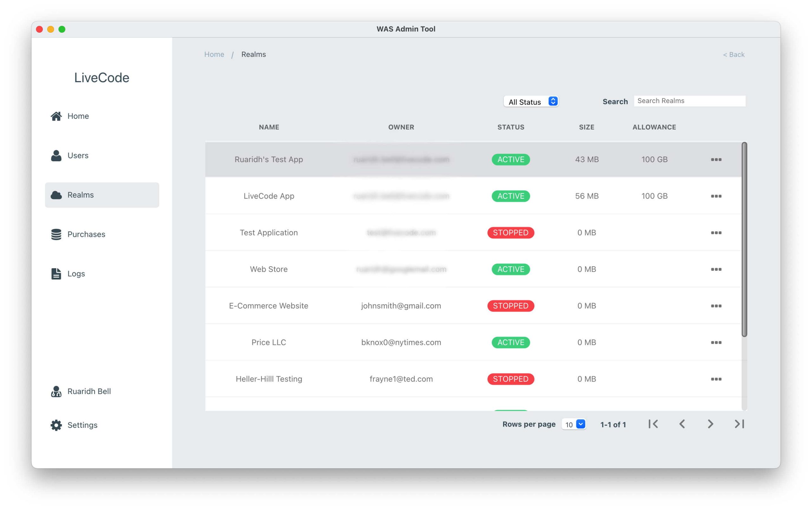Screen dimensions: 812x510
Task: Click the Back link at top right
Action: (x=733, y=55)
